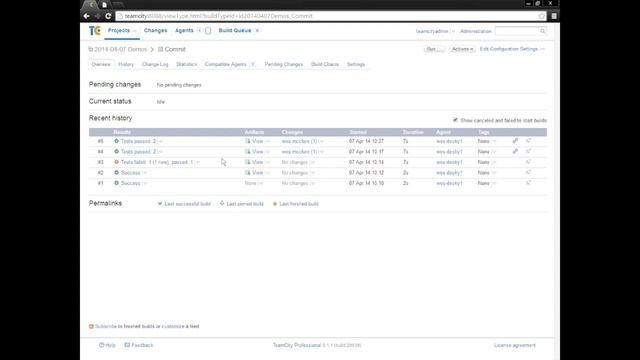Viewport: 640px width, 360px height.
Task: Click the artifacts icon in build #2 row
Action: point(247,173)
